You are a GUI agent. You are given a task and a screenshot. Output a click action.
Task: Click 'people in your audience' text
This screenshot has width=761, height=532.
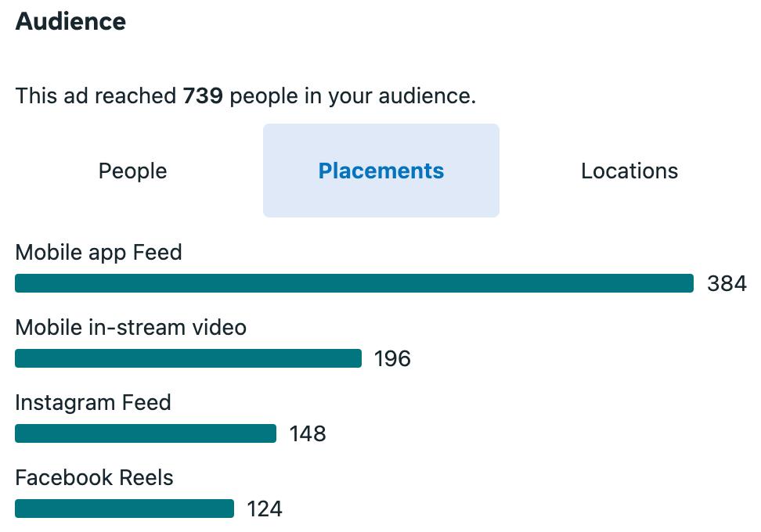(352, 96)
